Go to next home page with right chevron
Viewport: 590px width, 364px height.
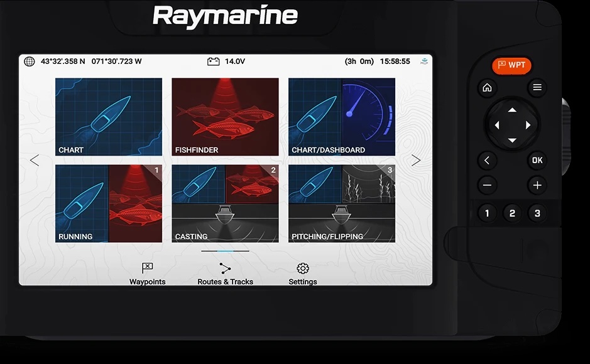[416, 161]
